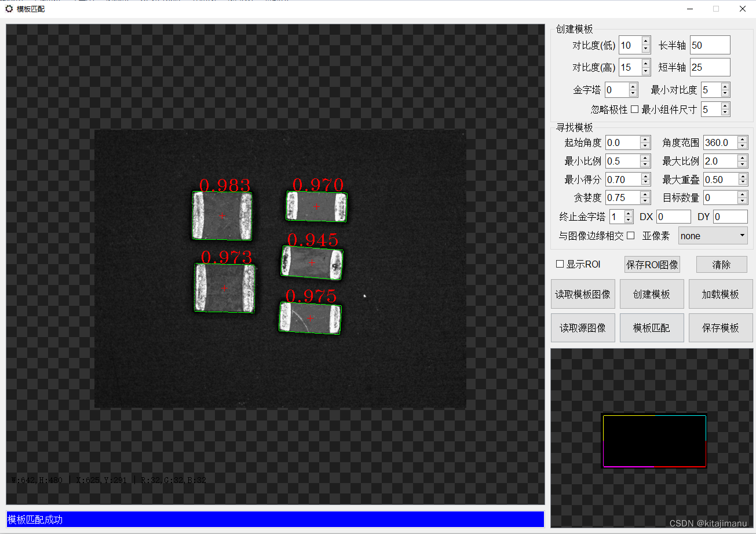Click the 最小得分 value field 0.70
The height and width of the screenshot is (534, 756).
coord(623,180)
